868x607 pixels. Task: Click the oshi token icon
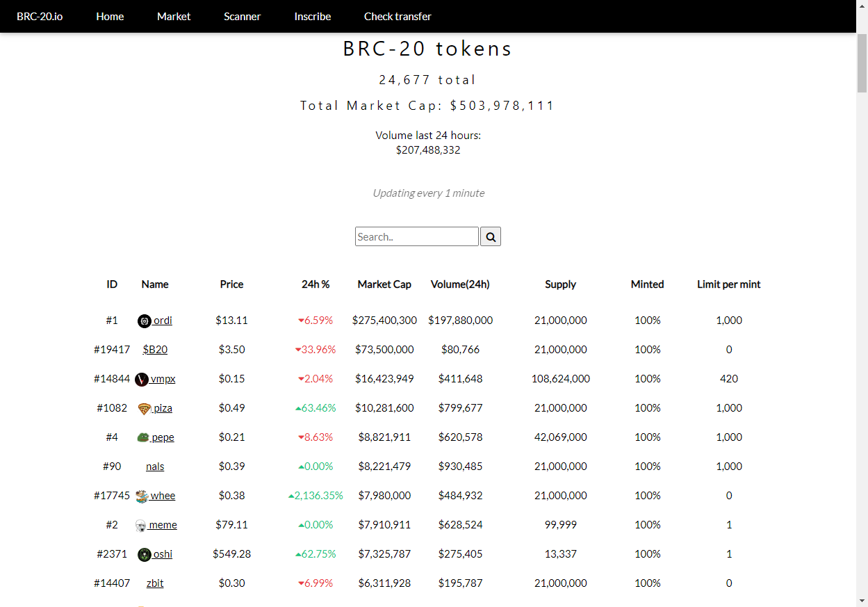(144, 554)
